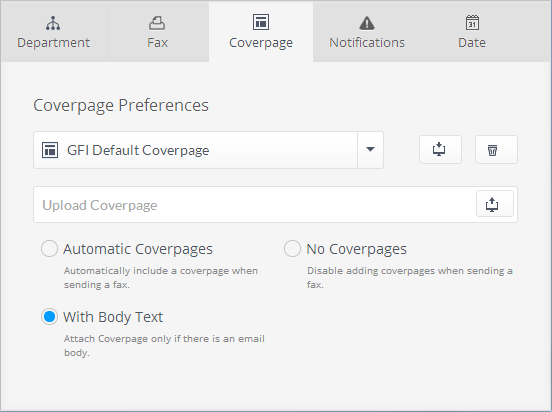This screenshot has width=552, height=412.
Task: Select With Body Text radio option
Action: click(x=49, y=317)
